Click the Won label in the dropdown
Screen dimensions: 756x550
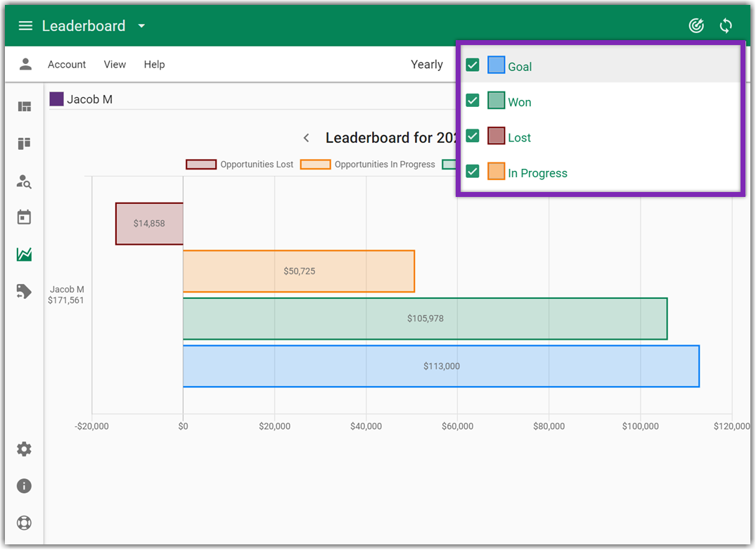pos(519,102)
